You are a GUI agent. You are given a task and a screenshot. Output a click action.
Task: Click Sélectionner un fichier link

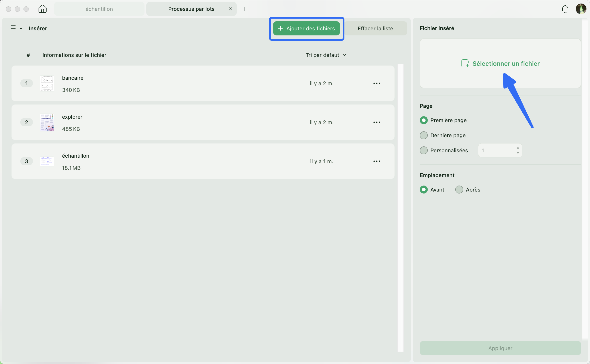[506, 64]
